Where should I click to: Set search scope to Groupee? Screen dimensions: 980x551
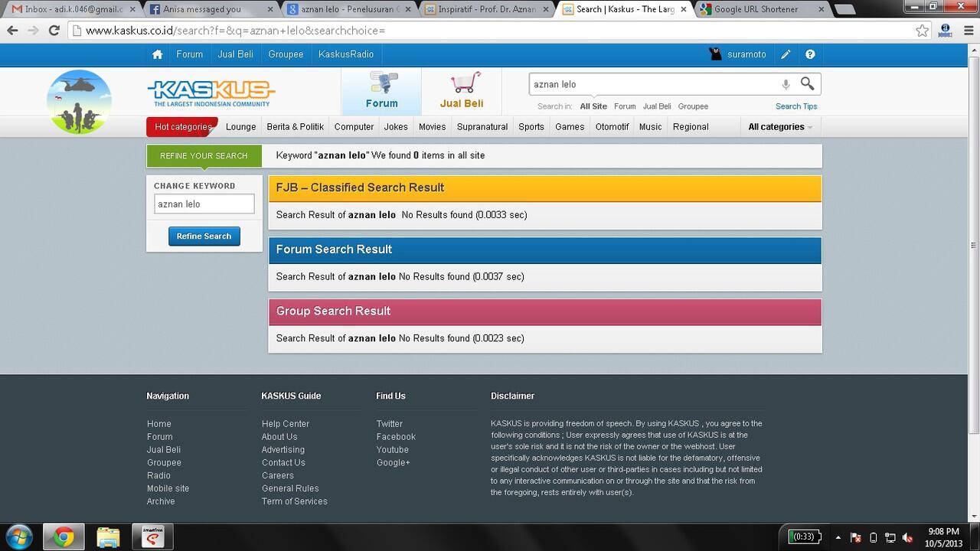click(693, 106)
